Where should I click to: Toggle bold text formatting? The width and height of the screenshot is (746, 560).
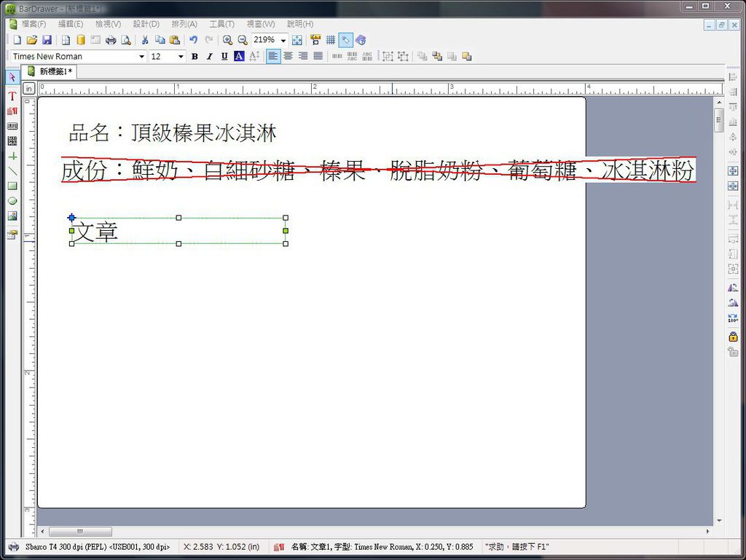[195, 56]
